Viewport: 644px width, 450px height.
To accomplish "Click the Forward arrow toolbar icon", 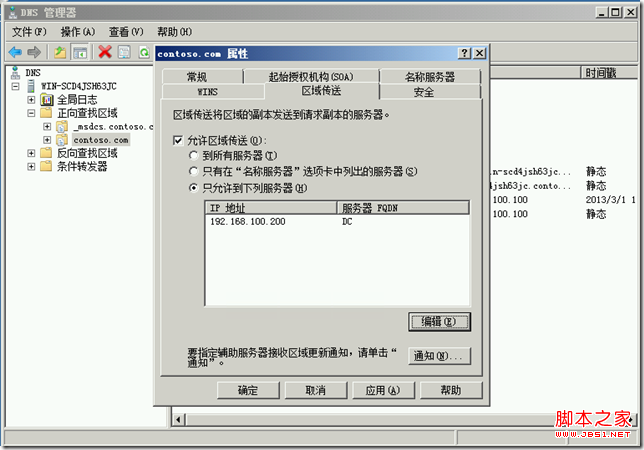I will point(34,52).
